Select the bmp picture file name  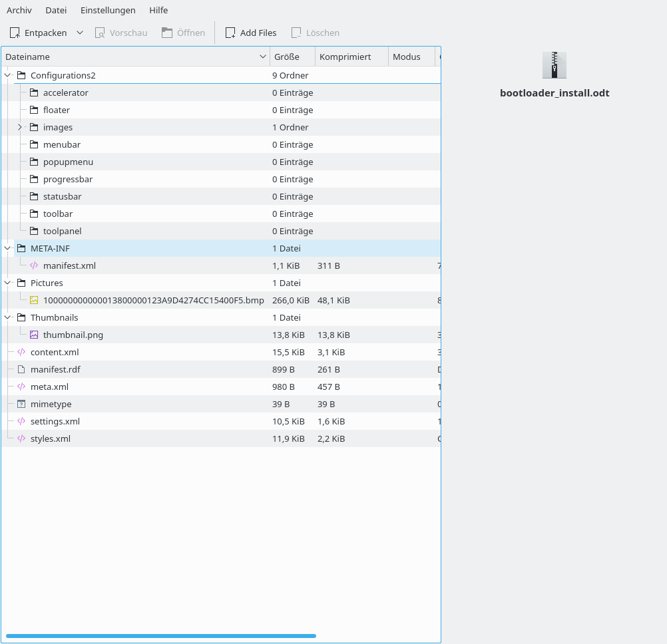pos(154,300)
